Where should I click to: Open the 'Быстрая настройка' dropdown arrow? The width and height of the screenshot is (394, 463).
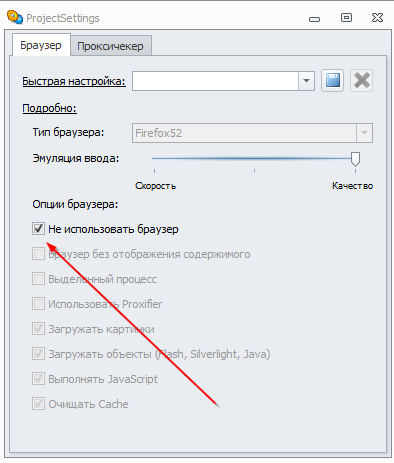pyautogui.click(x=306, y=81)
